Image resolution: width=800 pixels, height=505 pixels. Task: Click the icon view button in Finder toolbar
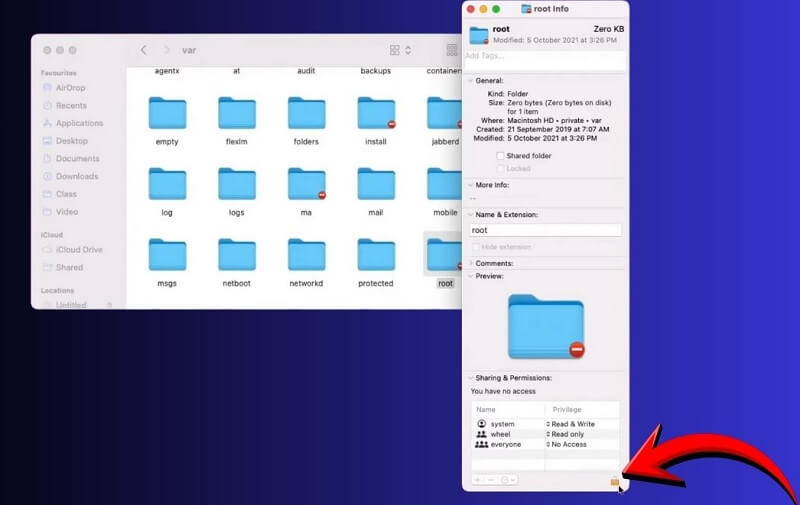(394, 50)
